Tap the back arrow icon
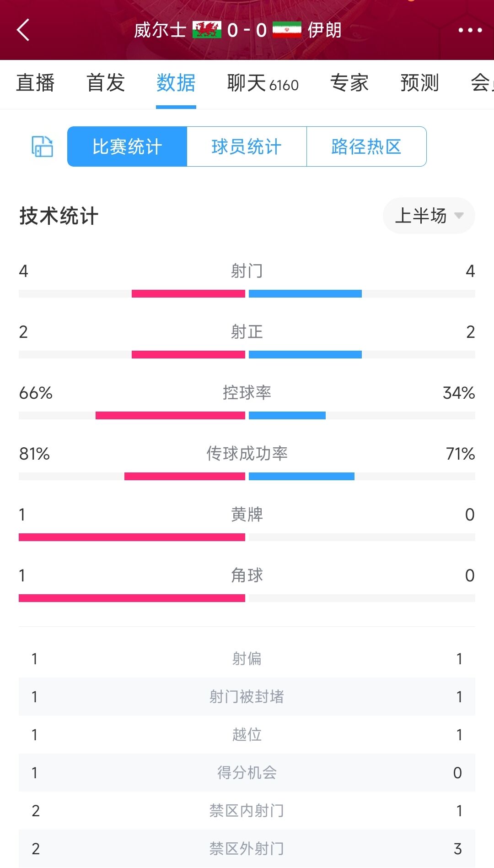Image resolution: width=494 pixels, height=868 pixels. pyautogui.click(x=23, y=30)
